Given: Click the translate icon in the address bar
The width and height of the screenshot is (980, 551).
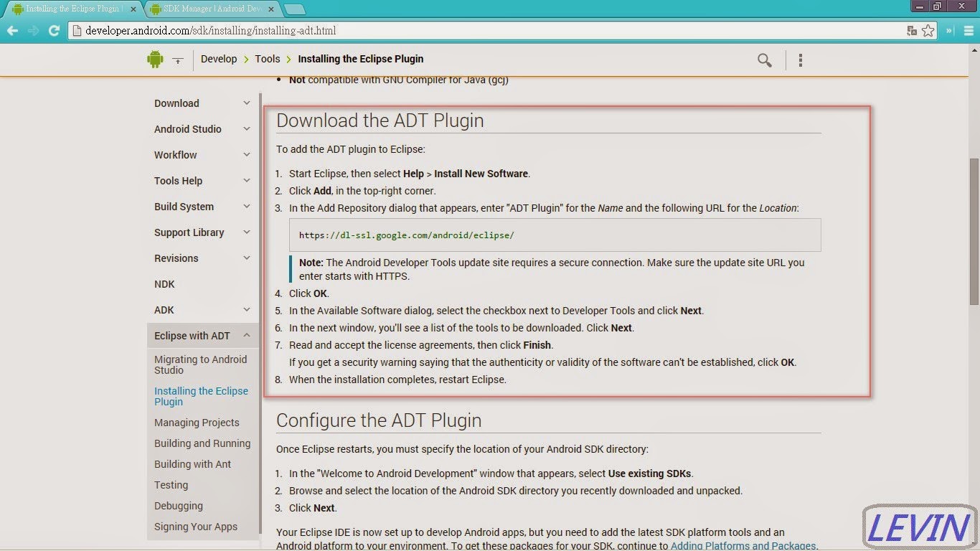Looking at the screenshot, I should (x=912, y=31).
